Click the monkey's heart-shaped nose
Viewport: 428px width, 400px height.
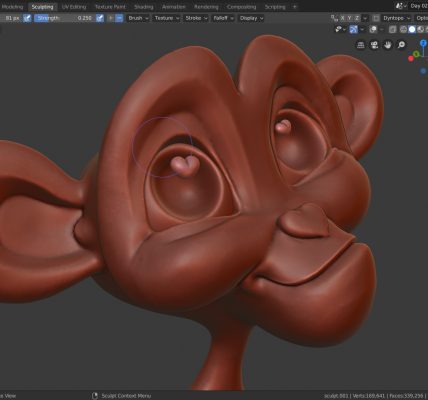(305, 222)
